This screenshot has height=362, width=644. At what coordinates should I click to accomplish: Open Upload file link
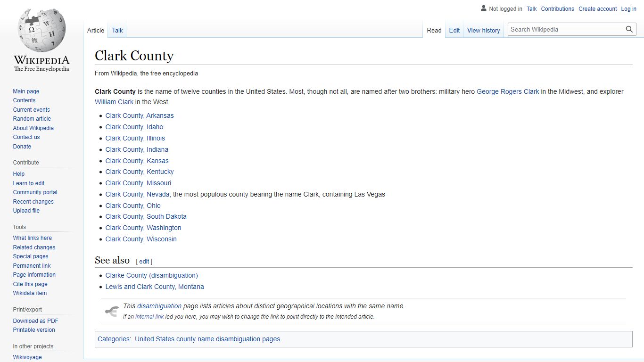pos(26,211)
